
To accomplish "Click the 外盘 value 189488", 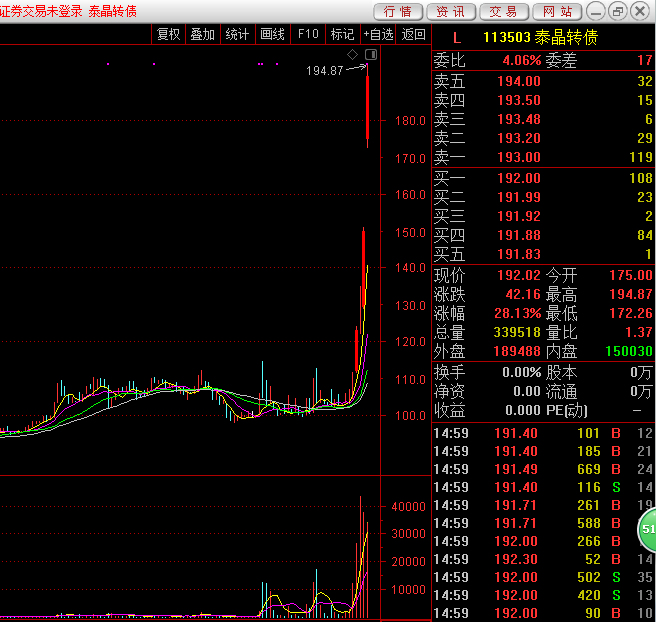I will tap(518, 351).
